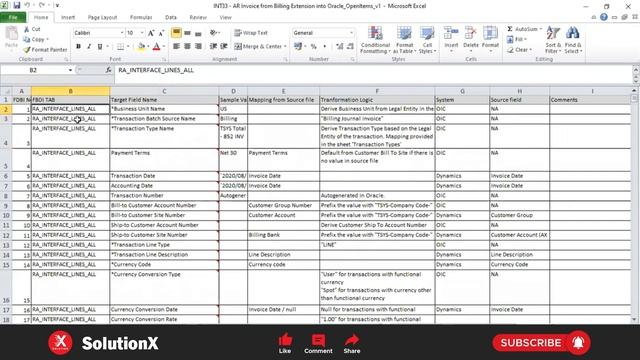Screen dimensions: 640x360
Task: Open Format as Table gallery
Action: point(404,40)
